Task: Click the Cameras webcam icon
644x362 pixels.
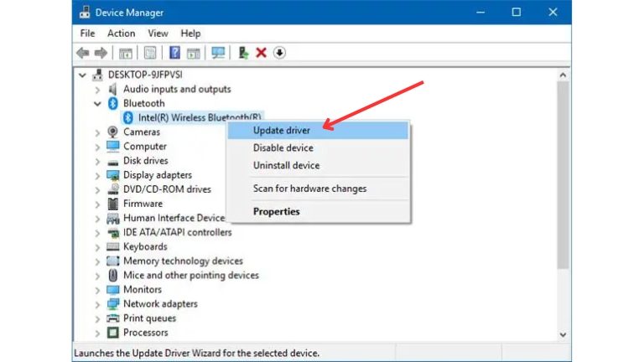Action: pyautogui.click(x=112, y=132)
